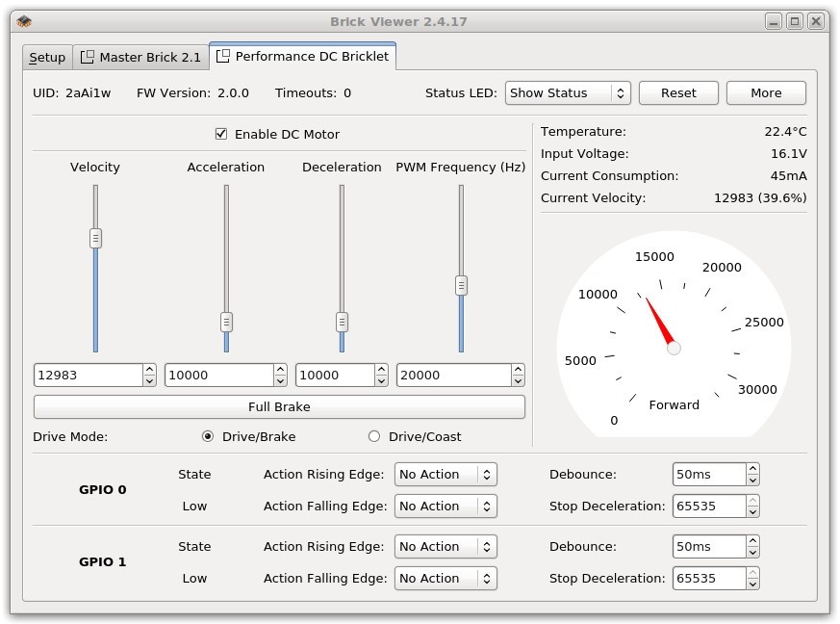Viewport: 840px width, 624px height.
Task: Click GPIO 0 Stop Deceleration field 65535
Action: (x=709, y=507)
